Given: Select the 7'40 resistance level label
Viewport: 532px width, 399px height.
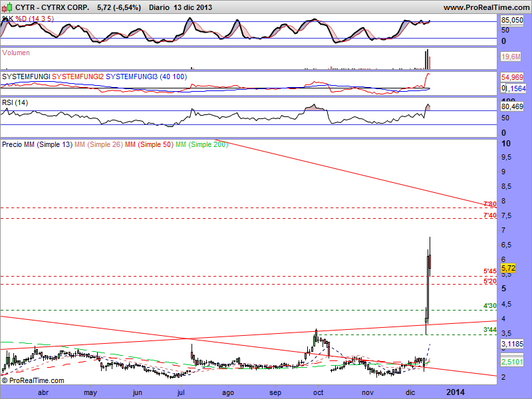Looking at the screenshot, I should 490,215.
